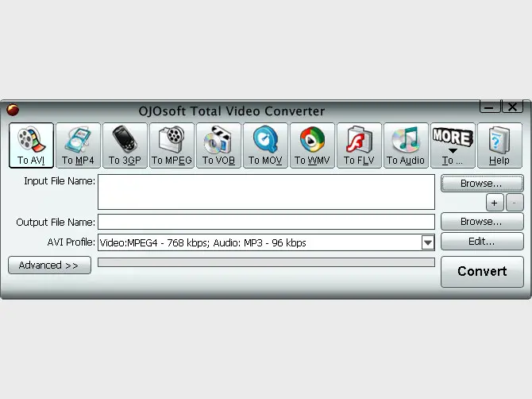Choose the To MP4 iPod icon

tap(78, 145)
